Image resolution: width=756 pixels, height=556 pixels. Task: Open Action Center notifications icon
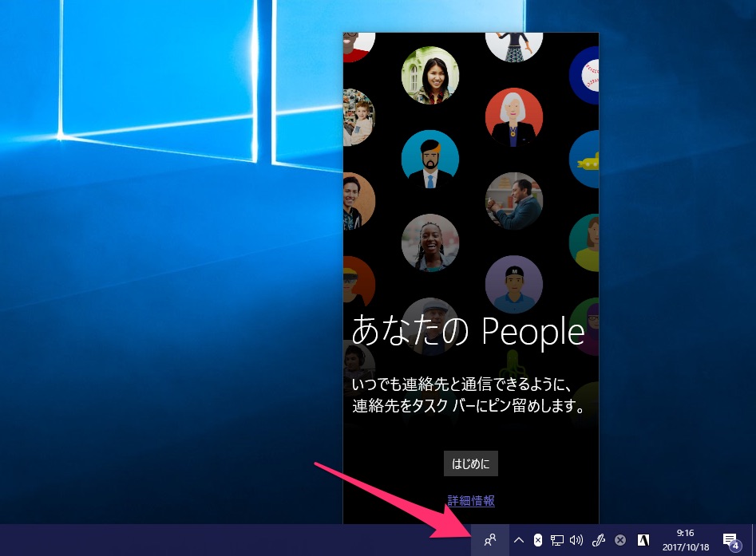[x=730, y=541]
